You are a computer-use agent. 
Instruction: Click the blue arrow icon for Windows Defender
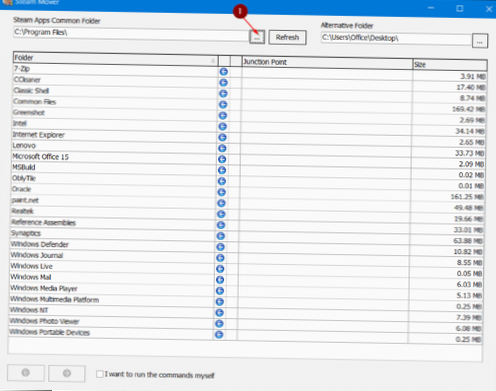[220, 247]
